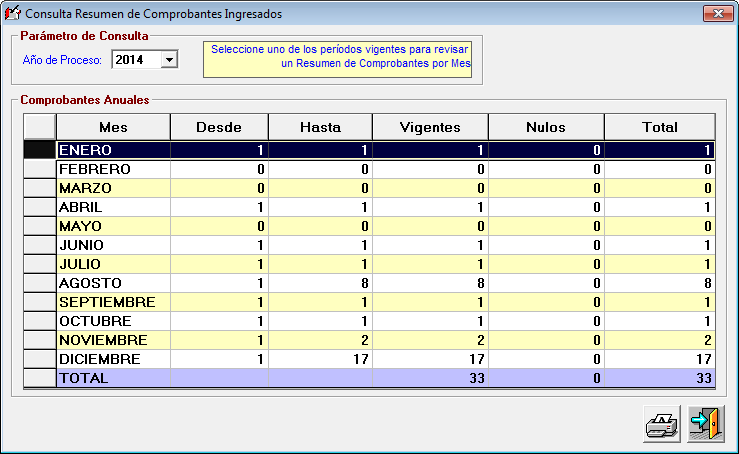Image resolution: width=739 pixels, height=454 pixels.
Task: Close the Consulta Resumen window
Action: pyautogui.click(x=718, y=13)
